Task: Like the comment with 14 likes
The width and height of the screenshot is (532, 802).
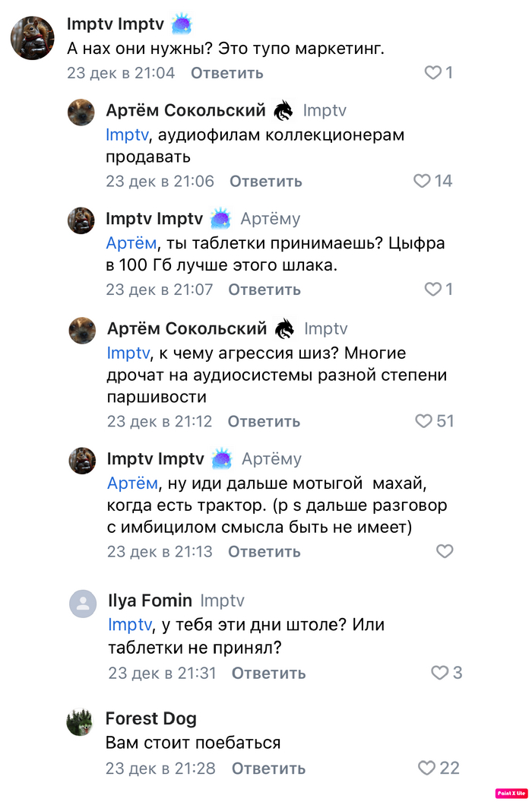Action: point(422,181)
